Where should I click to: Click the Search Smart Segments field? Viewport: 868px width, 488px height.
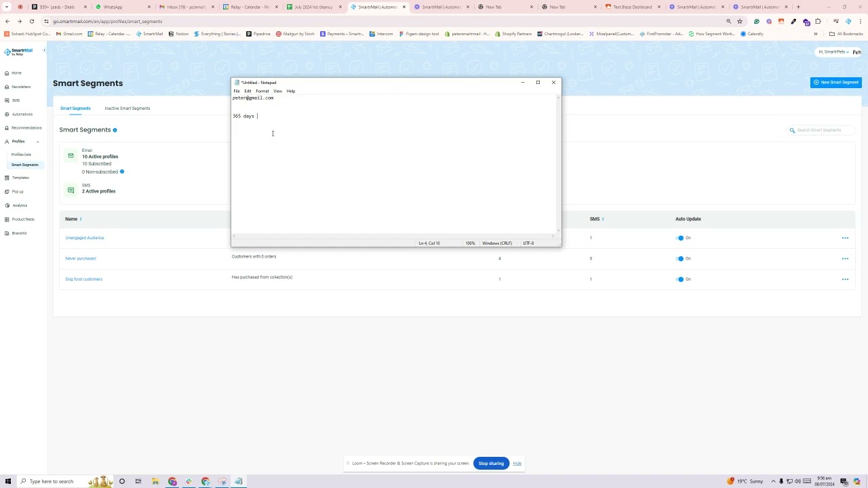pos(821,130)
